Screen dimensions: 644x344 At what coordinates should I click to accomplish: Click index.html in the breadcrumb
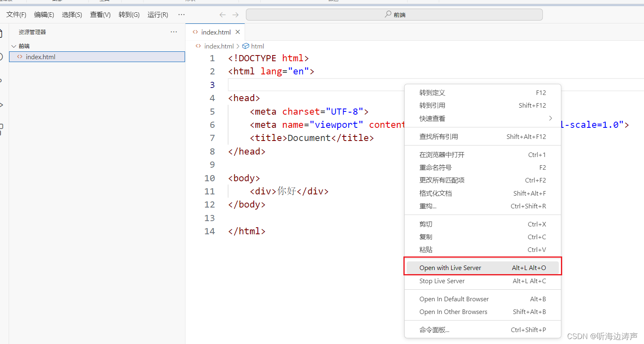219,46
